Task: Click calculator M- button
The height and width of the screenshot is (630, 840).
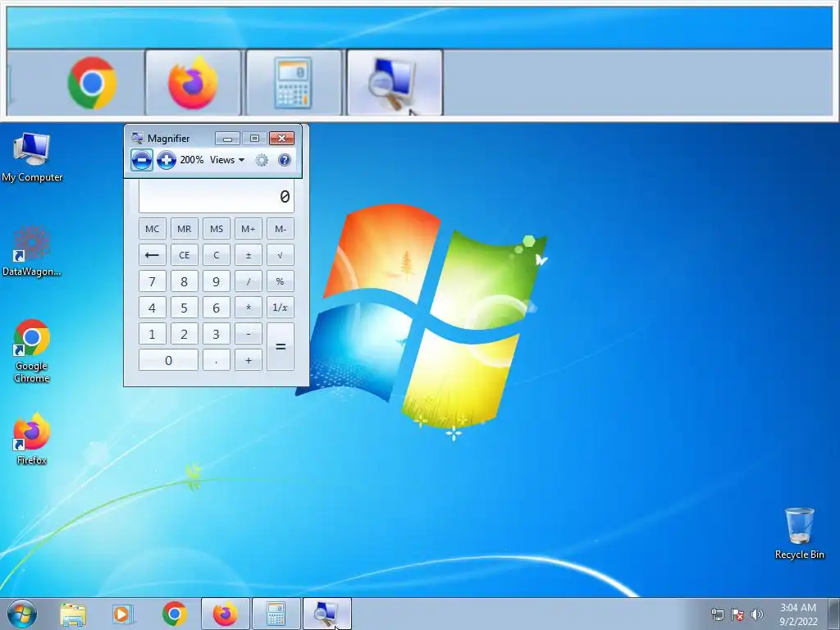Action: [281, 229]
